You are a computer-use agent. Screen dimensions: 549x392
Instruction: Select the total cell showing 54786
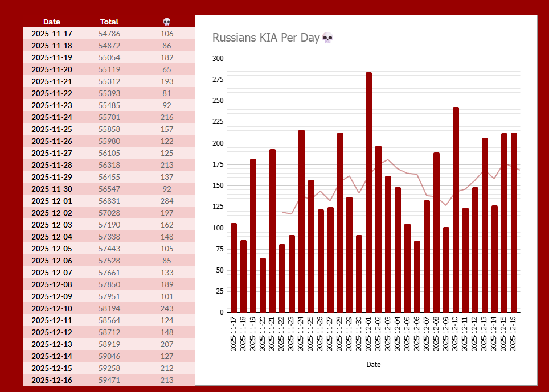[x=109, y=34]
